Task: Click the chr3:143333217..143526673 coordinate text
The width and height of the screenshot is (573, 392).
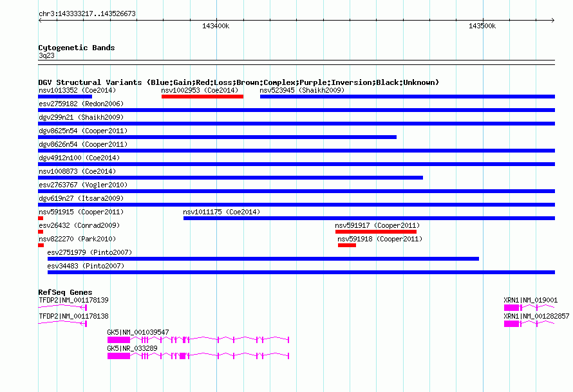Action: (87, 14)
